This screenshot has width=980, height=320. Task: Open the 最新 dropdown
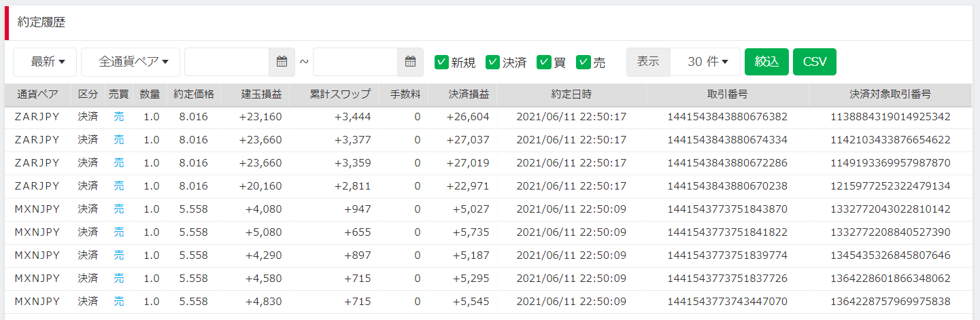tap(45, 62)
